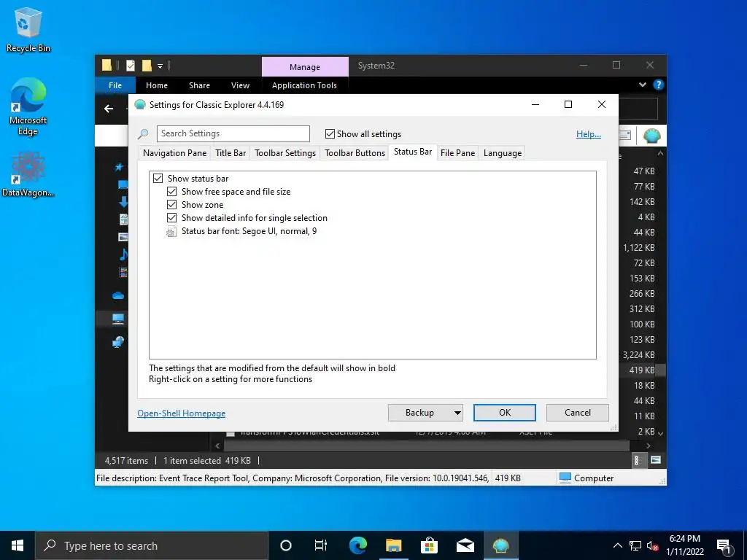
Task: Open the Microsoft Edge desktop shortcut
Action: click(28, 106)
